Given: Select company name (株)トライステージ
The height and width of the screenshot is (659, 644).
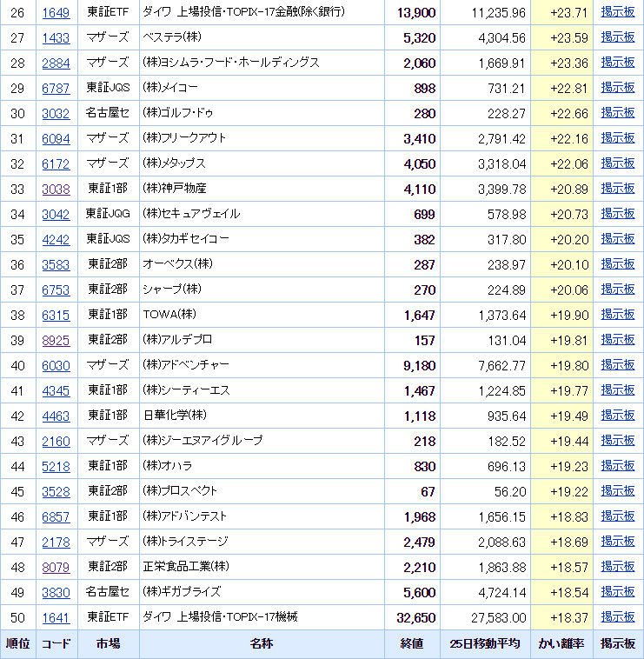Looking at the screenshot, I should [x=185, y=542].
